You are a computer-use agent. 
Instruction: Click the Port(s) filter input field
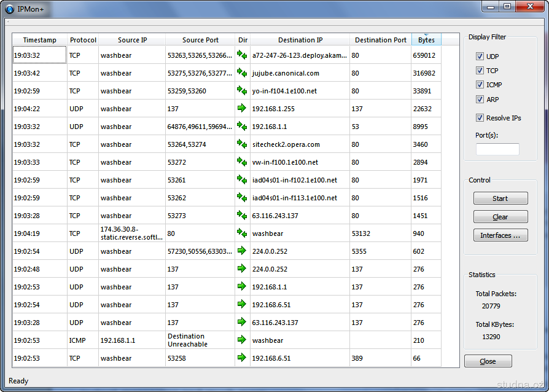(497, 149)
